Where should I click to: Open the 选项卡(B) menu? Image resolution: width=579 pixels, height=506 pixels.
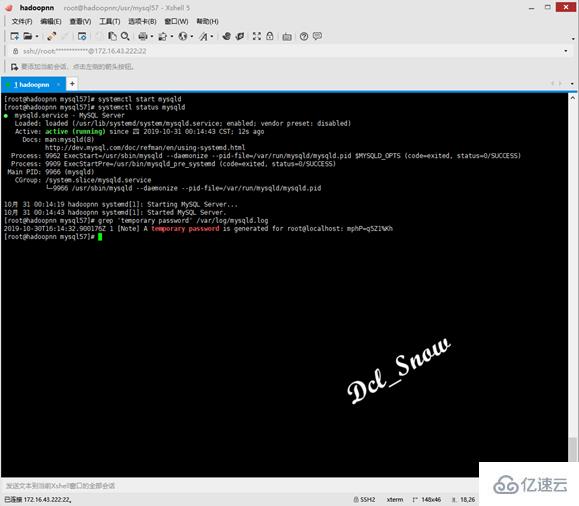pos(142,21)
